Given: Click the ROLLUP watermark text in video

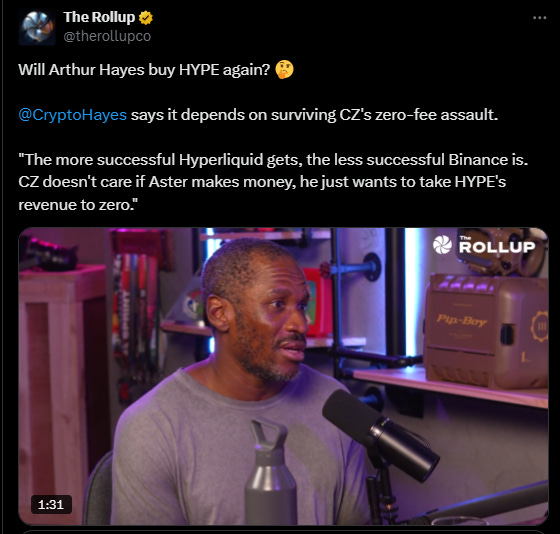Looking at the screenshot, I should (497, 245).
